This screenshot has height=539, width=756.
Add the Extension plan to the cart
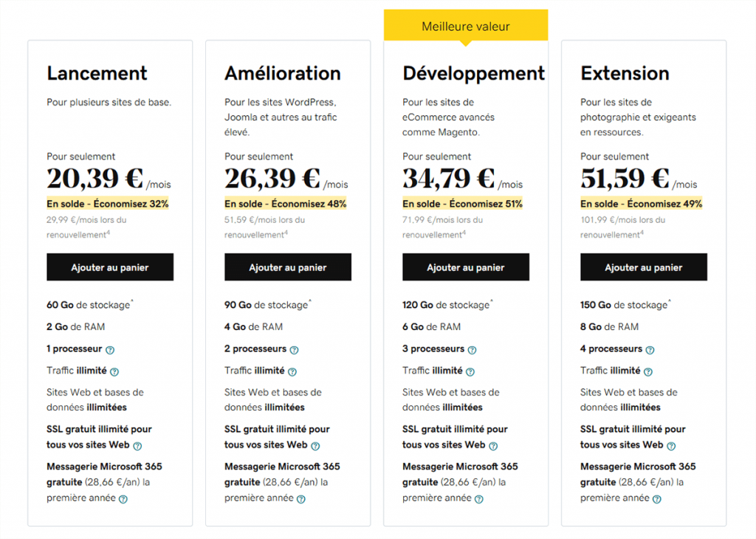(643, 267)
